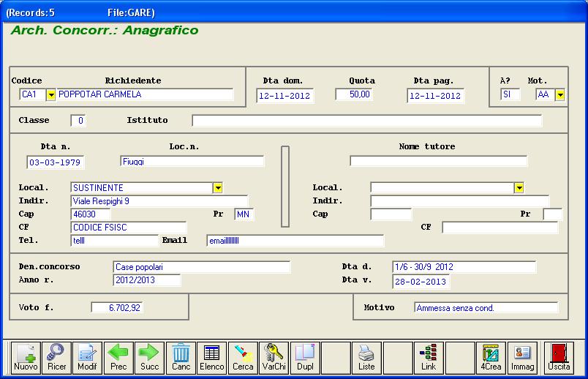
Task: Delete record with Canc trash icon
Action: [181, 358]
